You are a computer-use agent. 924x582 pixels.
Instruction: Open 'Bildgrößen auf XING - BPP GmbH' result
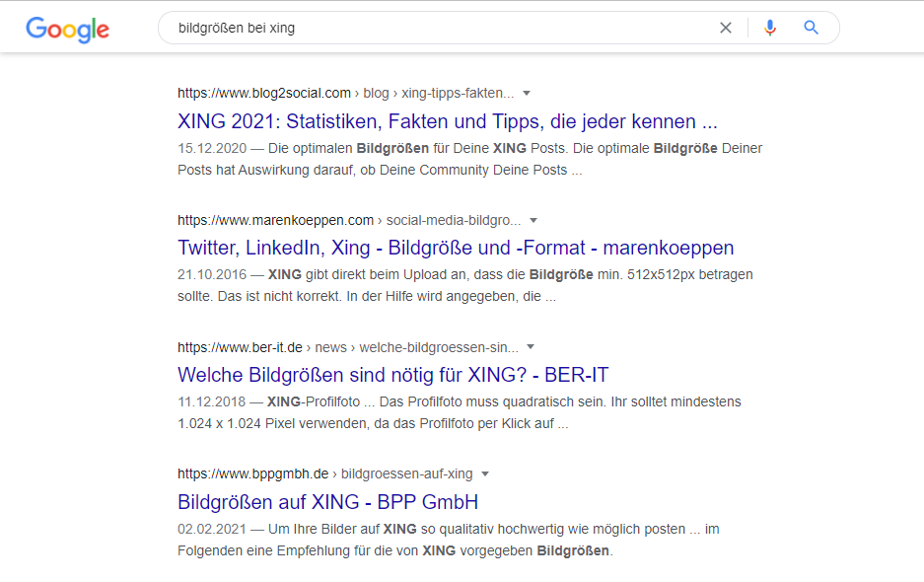(x=327, y=502)
